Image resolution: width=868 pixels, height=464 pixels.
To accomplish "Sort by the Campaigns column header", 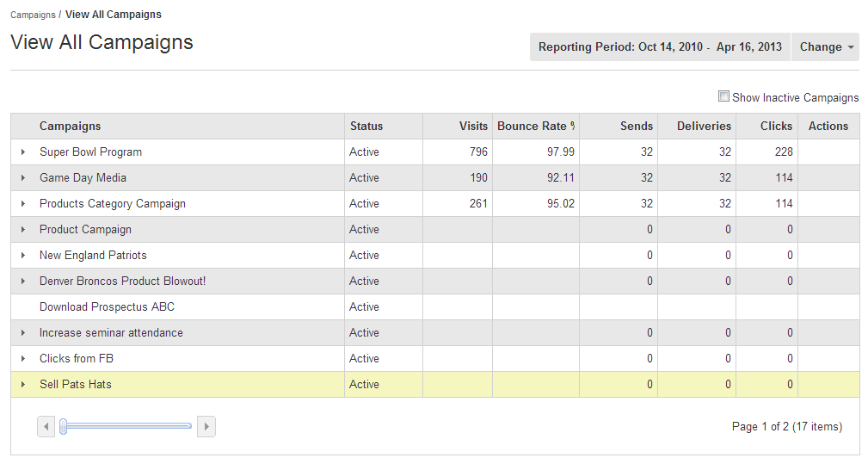I will 70,127.
